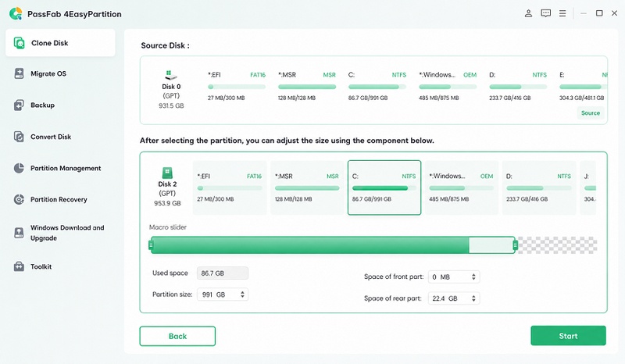Click "931.5 GB" Disk 0 size text
The width and height of the screenshot is (625, 364).
[171, 105]
